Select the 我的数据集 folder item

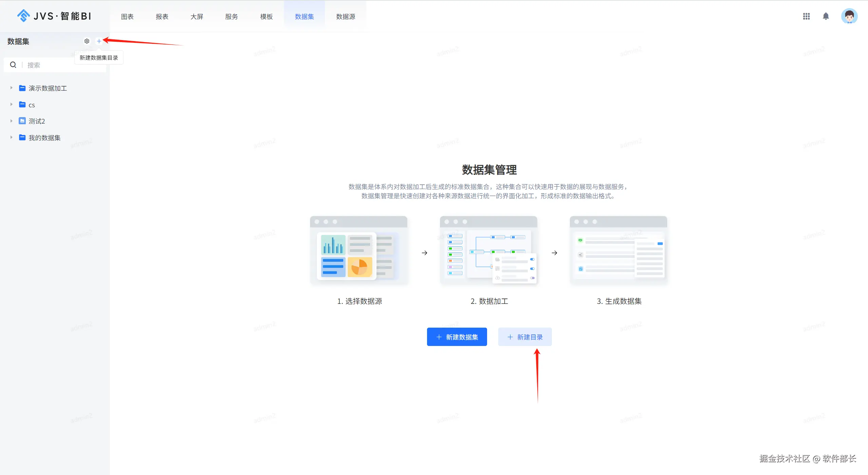[x=44, y=138]
